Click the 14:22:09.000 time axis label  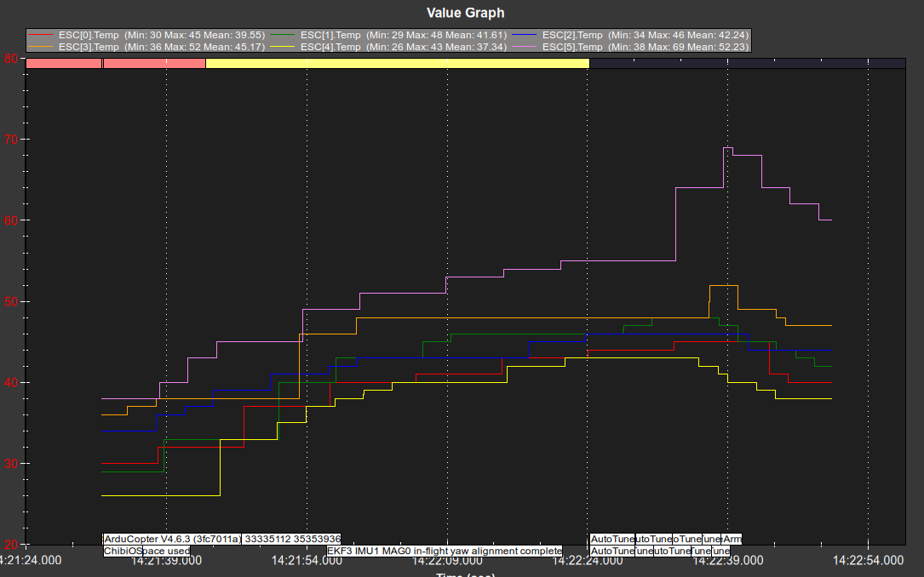(447, 560)
